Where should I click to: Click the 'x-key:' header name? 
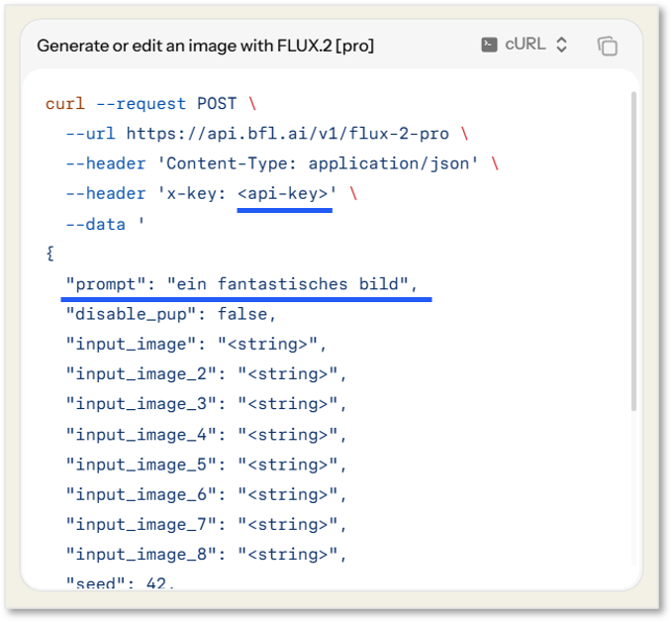(x=196, y=194)
